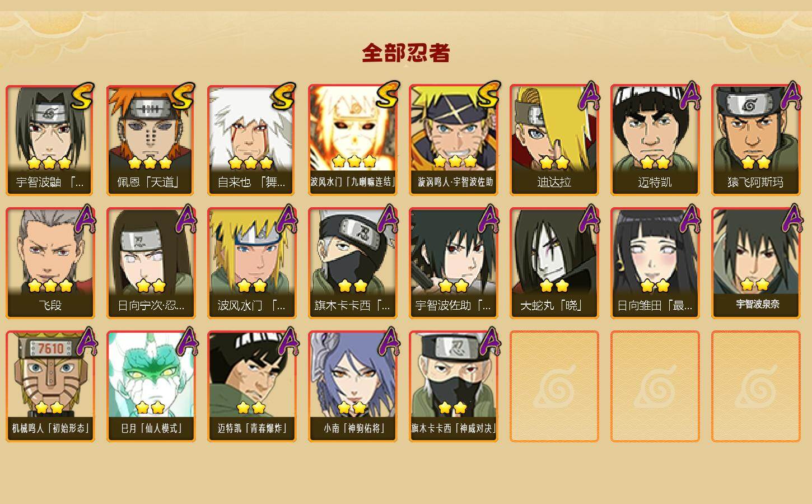Select the 宇智波泉奈 card

[755, 263]
